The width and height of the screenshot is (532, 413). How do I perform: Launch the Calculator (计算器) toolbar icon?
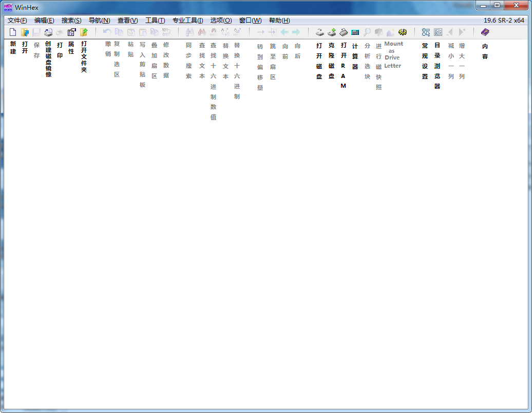pyautogui.click(x=355, y=32)
